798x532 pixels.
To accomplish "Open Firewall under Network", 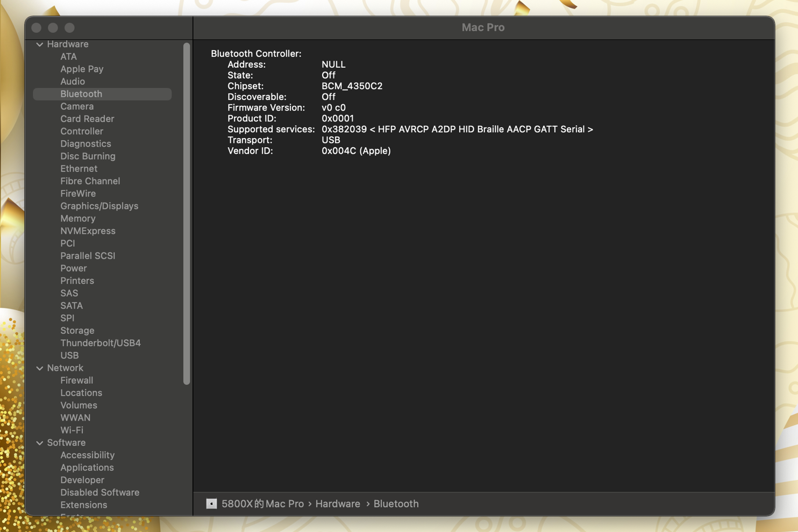I will (x=76, y=380).
